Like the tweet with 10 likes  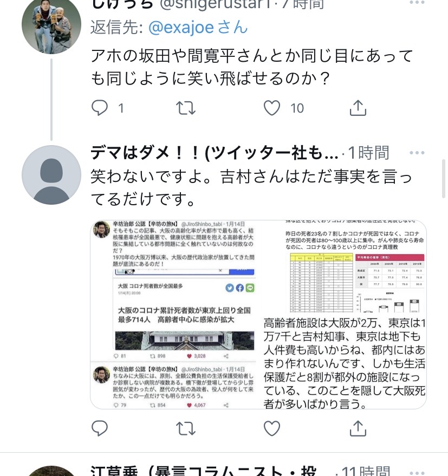271,108
